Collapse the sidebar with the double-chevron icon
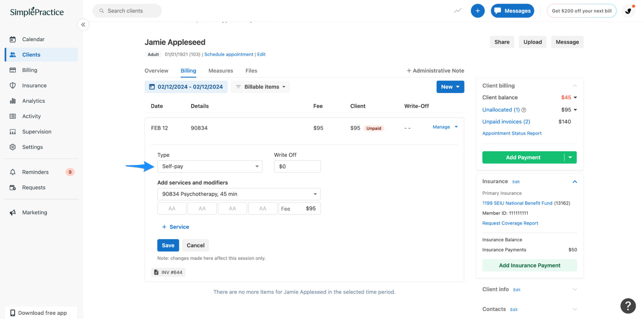Image resolution: width=644 pixels, height=319 pixels. coord(83,24)
